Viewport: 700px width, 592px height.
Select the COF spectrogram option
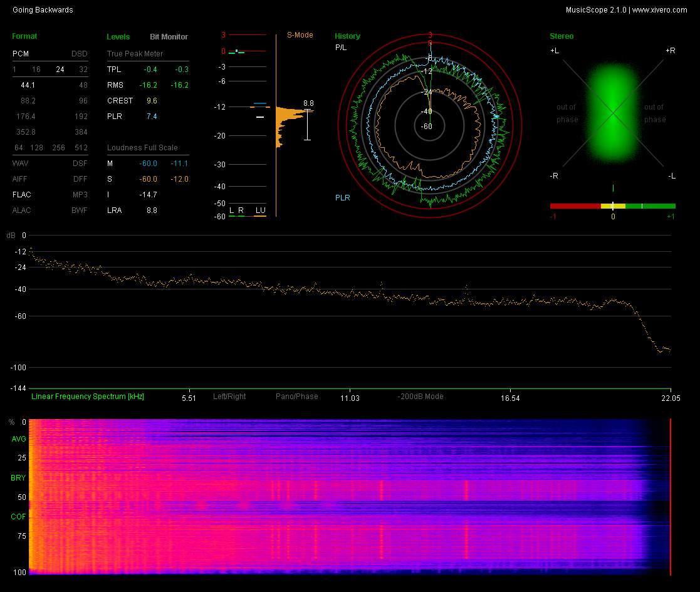[x=19, y=517]
